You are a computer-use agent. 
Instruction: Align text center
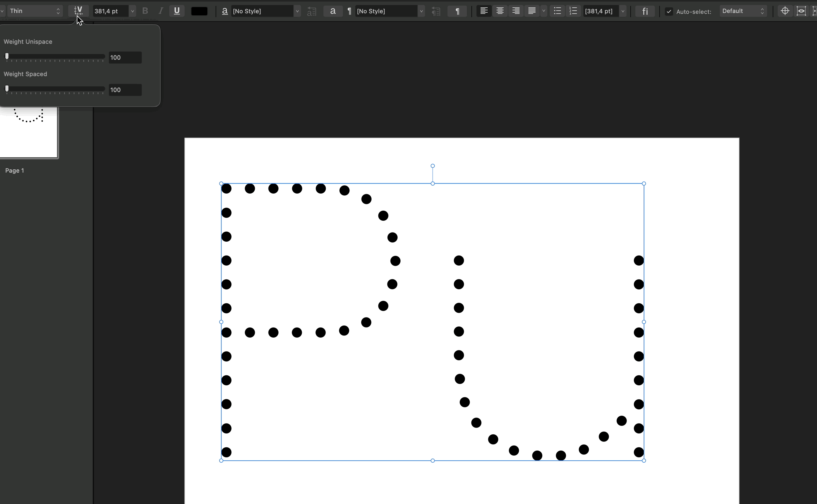500,11
